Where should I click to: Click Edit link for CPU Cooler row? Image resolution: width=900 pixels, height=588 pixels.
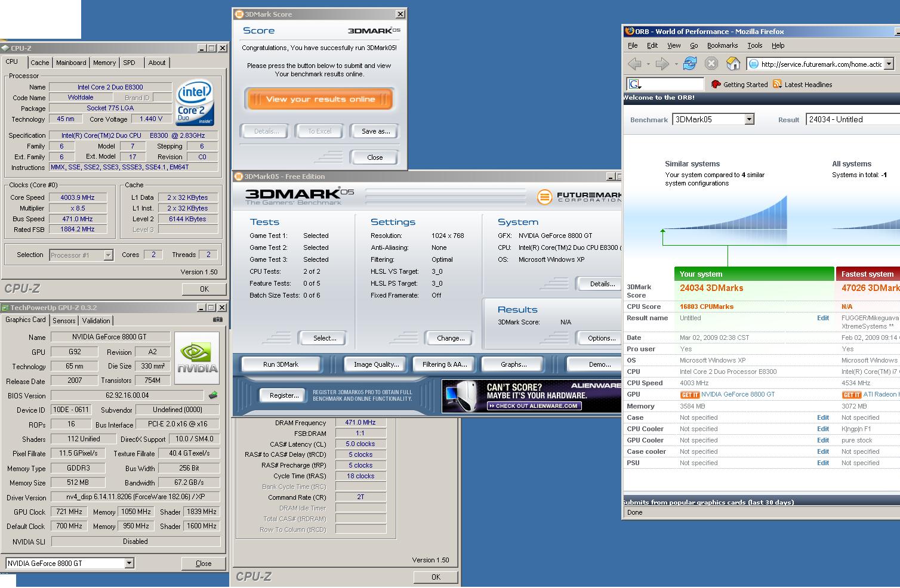(822, 429)
